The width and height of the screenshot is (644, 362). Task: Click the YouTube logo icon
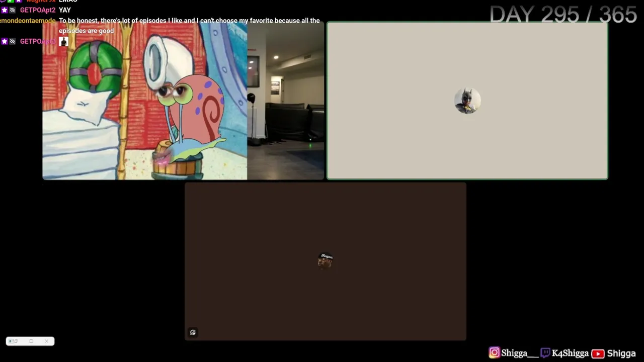(x=598, y=353)
